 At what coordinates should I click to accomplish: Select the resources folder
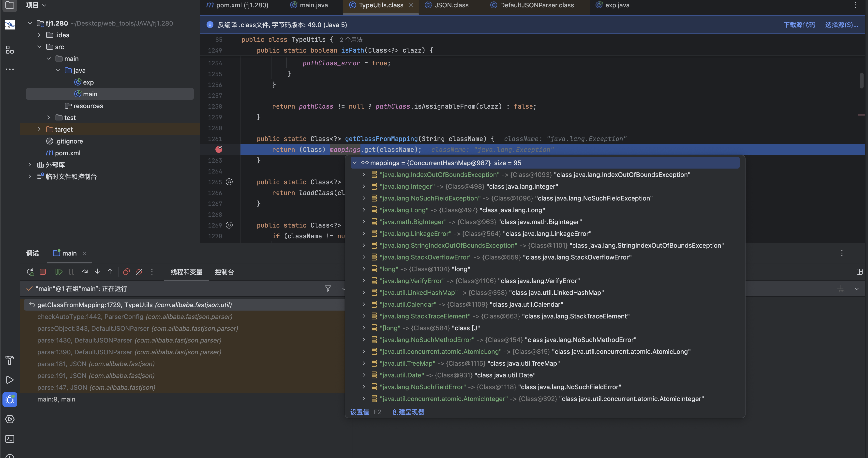[84, 106]
